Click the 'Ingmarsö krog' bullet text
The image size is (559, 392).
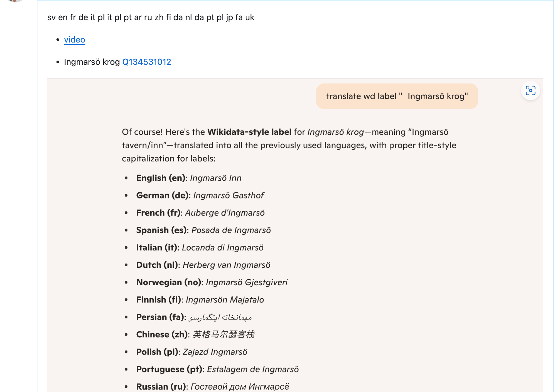92,62
